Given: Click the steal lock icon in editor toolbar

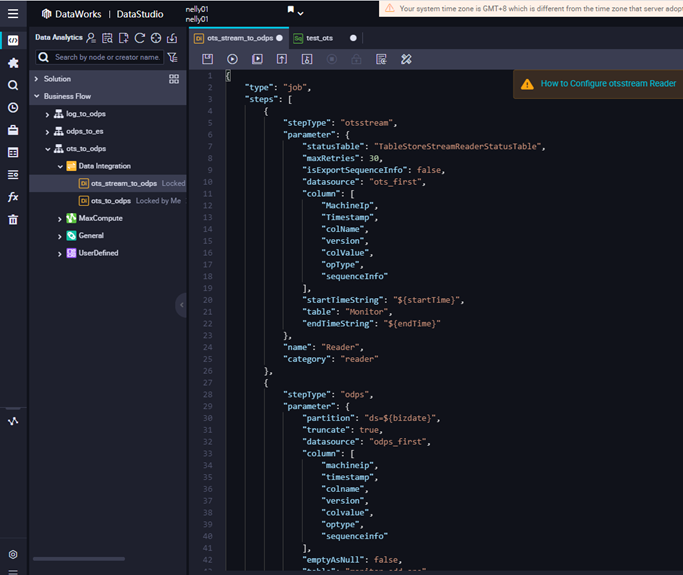Looking at the screenshot, I should (307, 59).
